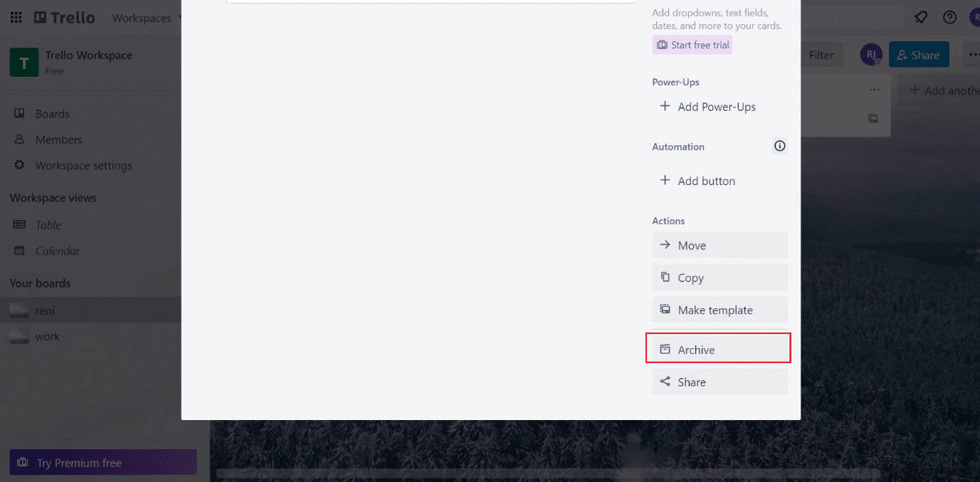980x482 pixels.
Task: Click the Boards icon in the sidebar
Action: tap(20, 113)
